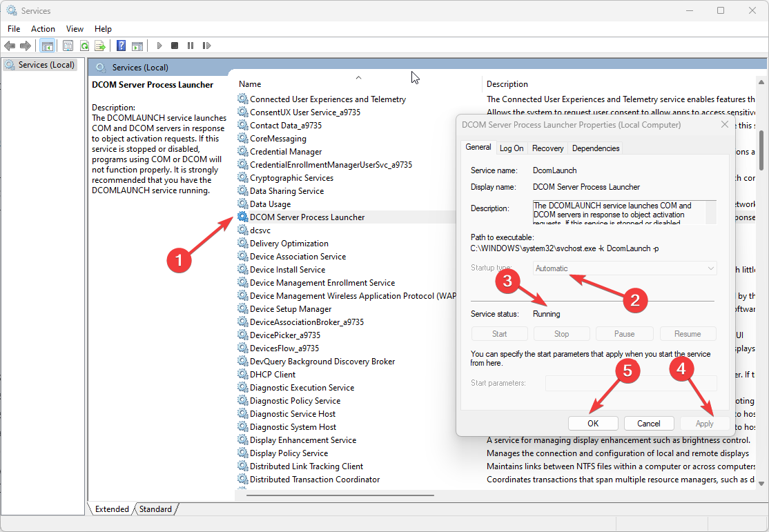Click the Stop button in service status
769x532 pixels.
(561, 334)
